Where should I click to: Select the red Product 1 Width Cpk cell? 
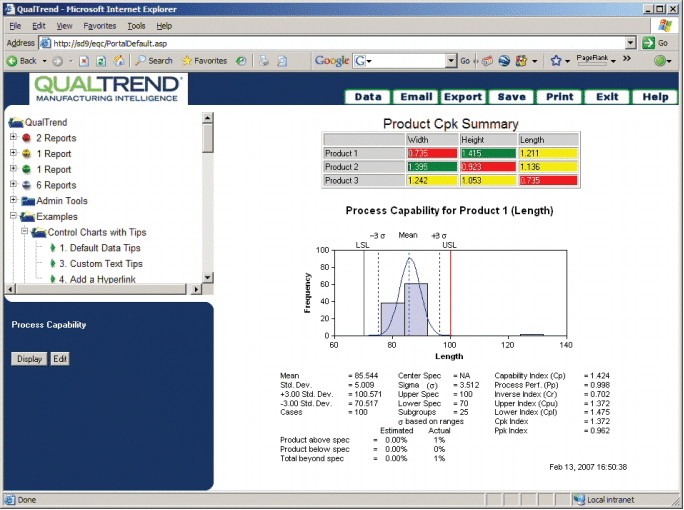point(430,153)
